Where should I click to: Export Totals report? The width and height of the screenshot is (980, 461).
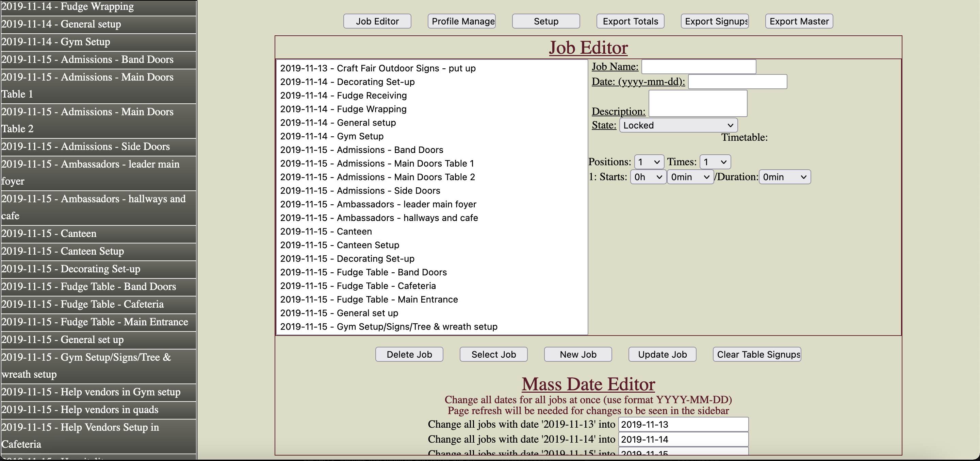tap(630, 21)
